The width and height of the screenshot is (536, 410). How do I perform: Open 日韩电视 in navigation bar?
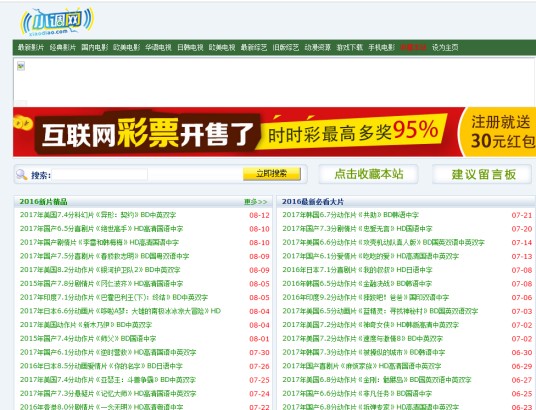click(x=190, y=48)
